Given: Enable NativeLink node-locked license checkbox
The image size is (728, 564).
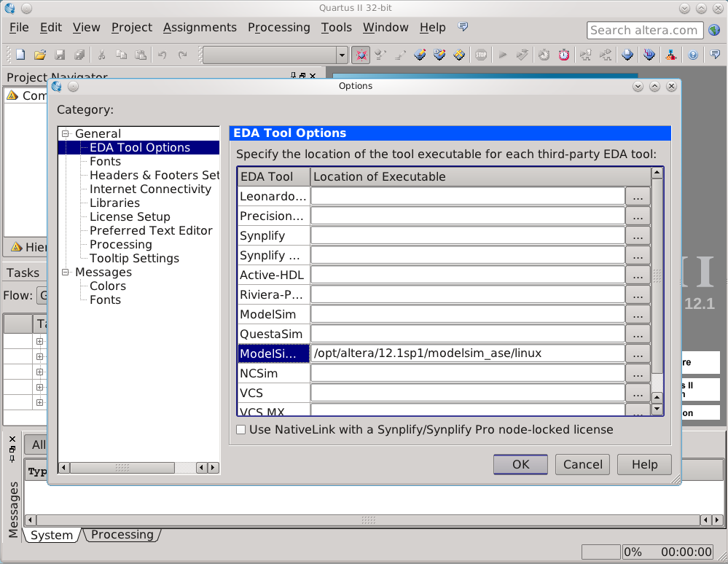Looking at the screenshot, I should tap(241, 429).
